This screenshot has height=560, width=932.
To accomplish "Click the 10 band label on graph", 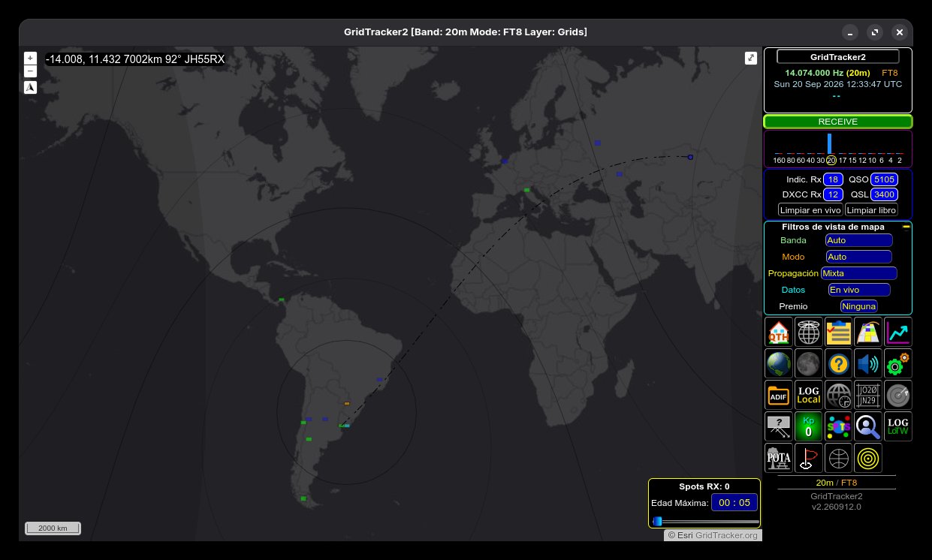I will pos(873,161).
